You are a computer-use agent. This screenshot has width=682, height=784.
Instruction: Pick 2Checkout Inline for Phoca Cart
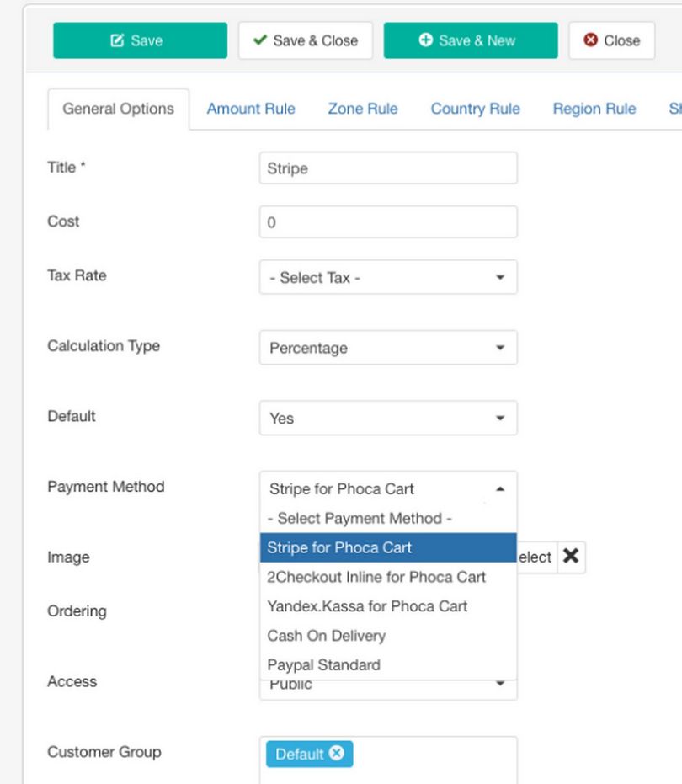click(376, 577)
